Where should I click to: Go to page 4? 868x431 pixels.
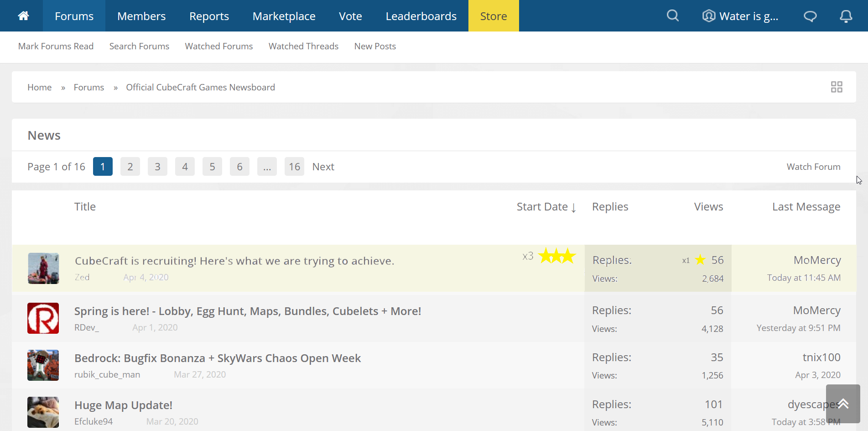click(x=185, y=167)
